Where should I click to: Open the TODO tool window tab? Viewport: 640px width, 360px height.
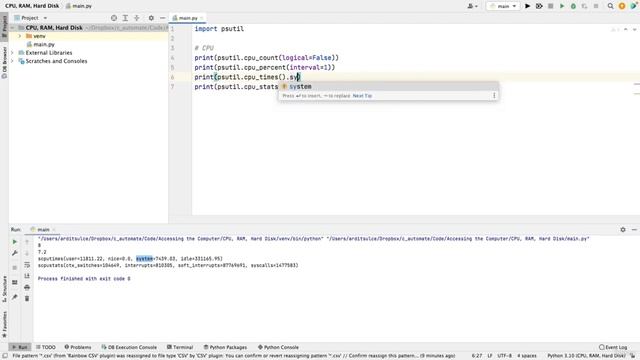pyautogui.click(x=46, y=347)
